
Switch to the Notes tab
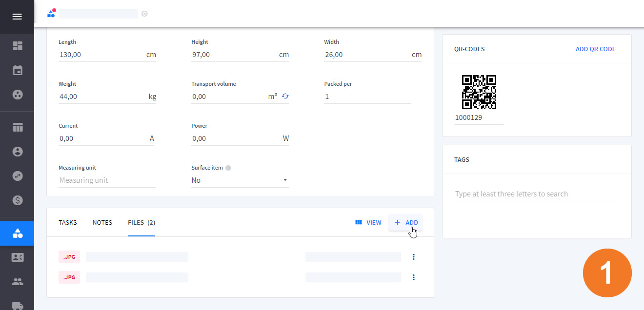pyautogui.click(x=102, y=223)
